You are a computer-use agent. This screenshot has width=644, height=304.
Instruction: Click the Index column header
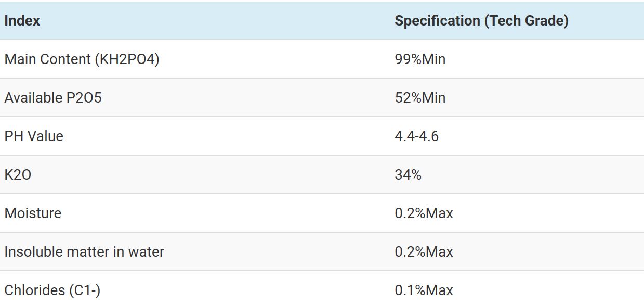point(22,21)
